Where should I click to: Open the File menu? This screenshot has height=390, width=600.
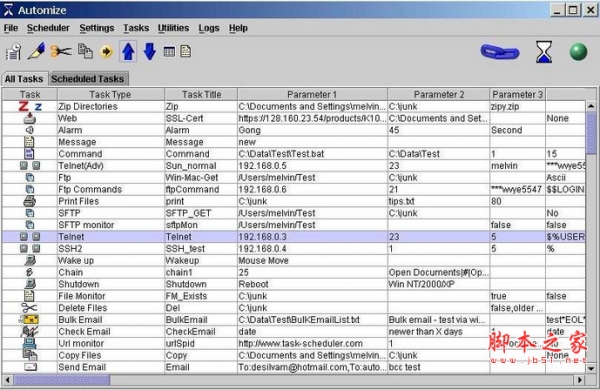[x=11, y=28]
